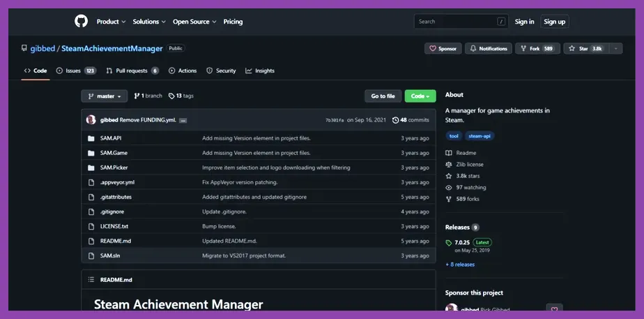Switch to the Issues tab
Screen dimensions: 644x319
coord(76,71)
